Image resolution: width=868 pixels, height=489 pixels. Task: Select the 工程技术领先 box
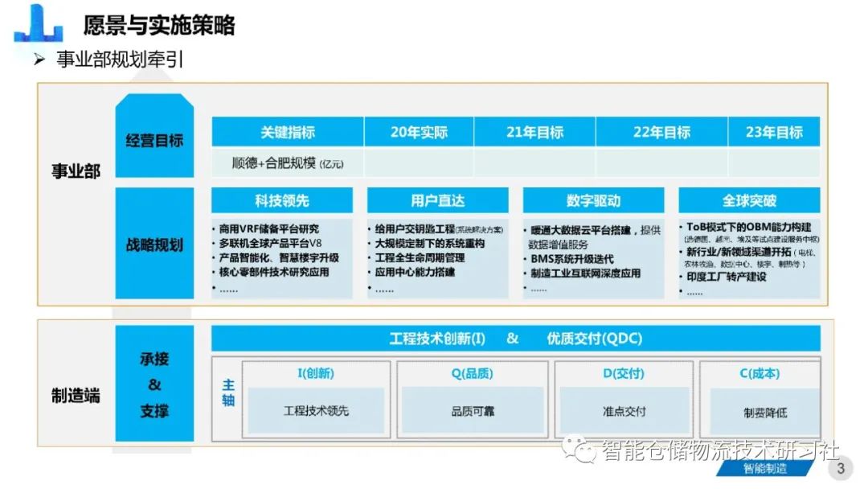click(316, 410)
